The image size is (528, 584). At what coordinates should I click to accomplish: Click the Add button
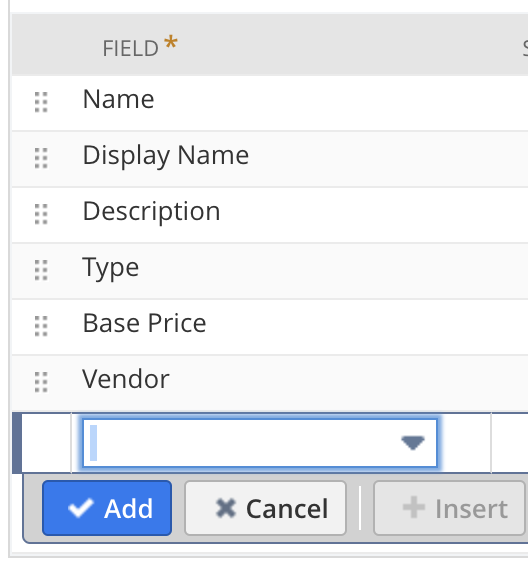[107, 508]
